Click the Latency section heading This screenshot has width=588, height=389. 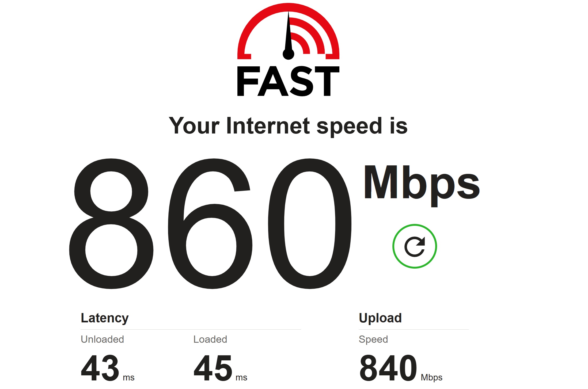click(105, 318)
